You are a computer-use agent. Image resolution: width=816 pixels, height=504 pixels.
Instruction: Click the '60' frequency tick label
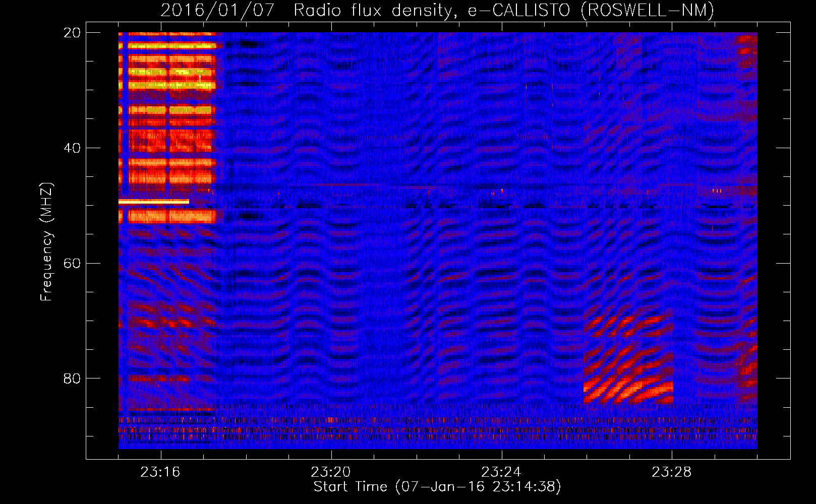click(72, 263)
